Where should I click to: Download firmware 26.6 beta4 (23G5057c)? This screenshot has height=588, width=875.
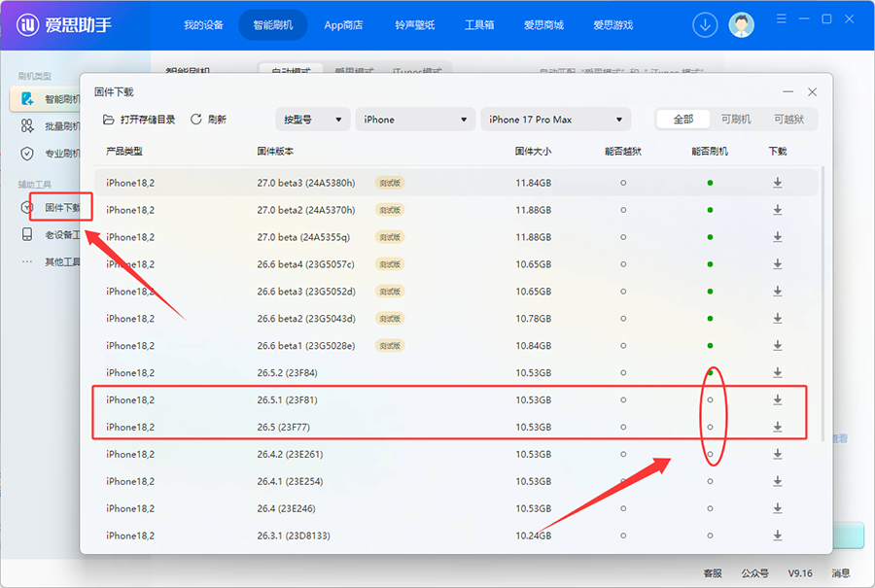pos(778,264)
